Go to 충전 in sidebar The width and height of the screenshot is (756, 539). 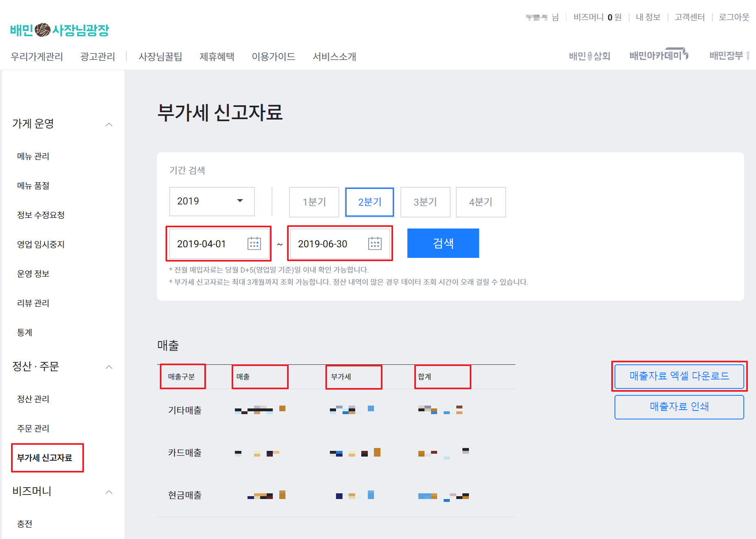coord(24,524)
